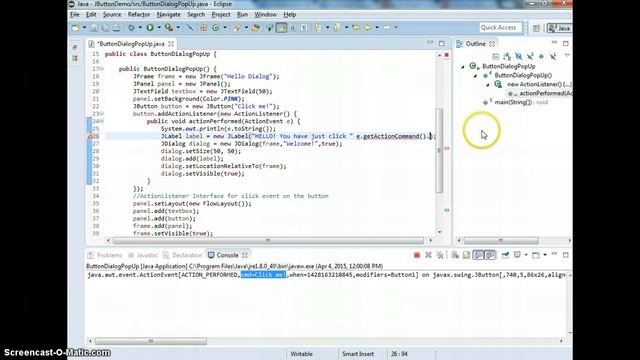Image resolution: width=640 pixels, height=360 pixels.
Task: Click the New Java Package icon
Action: 203,28
